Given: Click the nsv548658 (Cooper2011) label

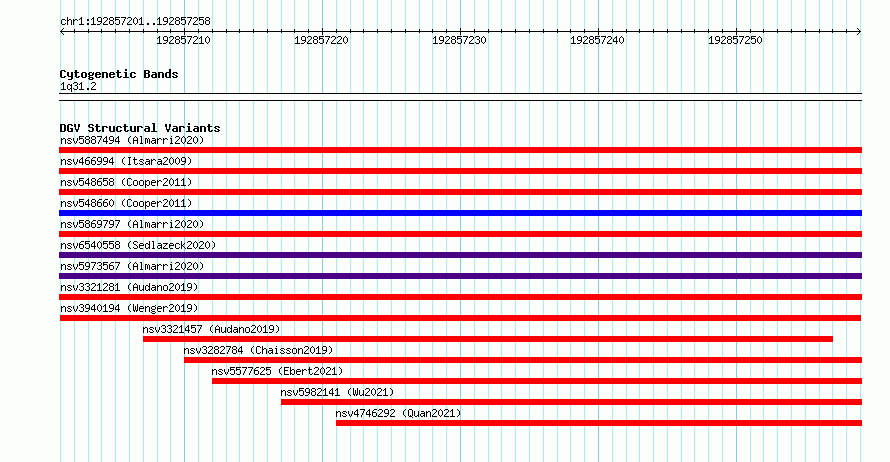Looking at the screenshot, I should pyautogui.click(x=126, y=182).
